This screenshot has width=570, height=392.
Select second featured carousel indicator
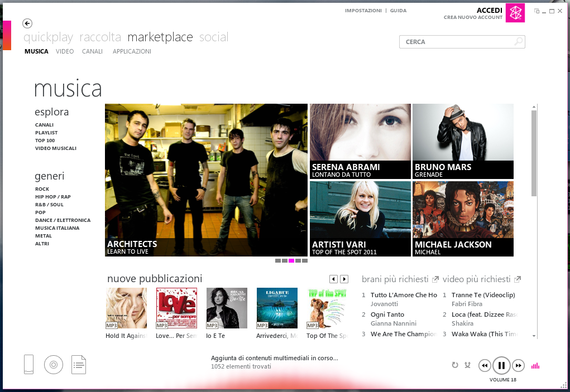click(285, 260)
